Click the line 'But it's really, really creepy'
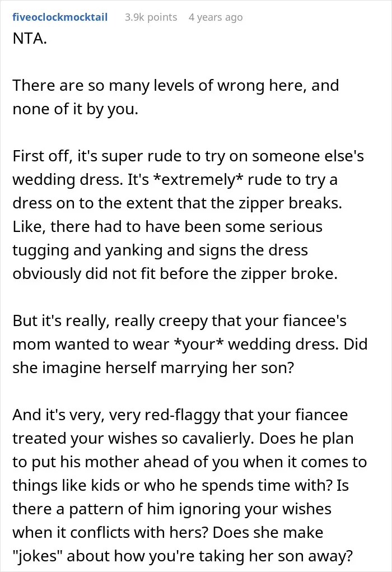Image resolution: width=392 pixels, height=572 pixels. (179, 320)
